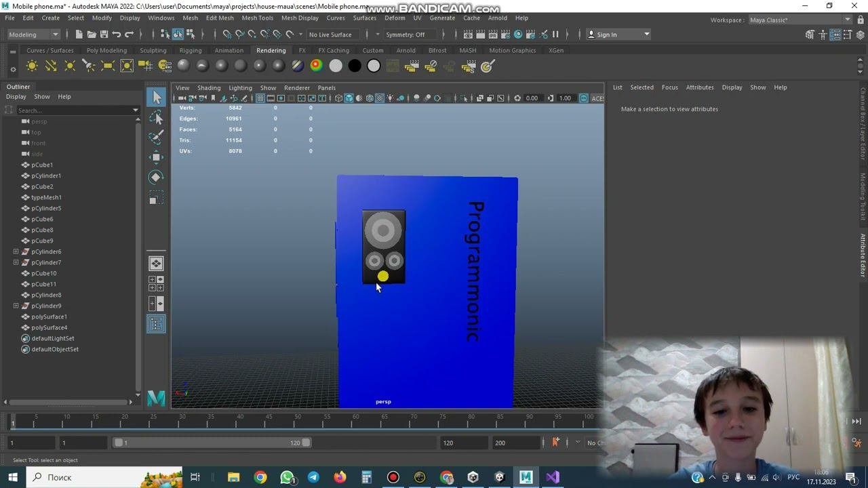Open the Outliner Display menu
The width and height of the screenshot is (868, 488).
(x=16, y=96)
